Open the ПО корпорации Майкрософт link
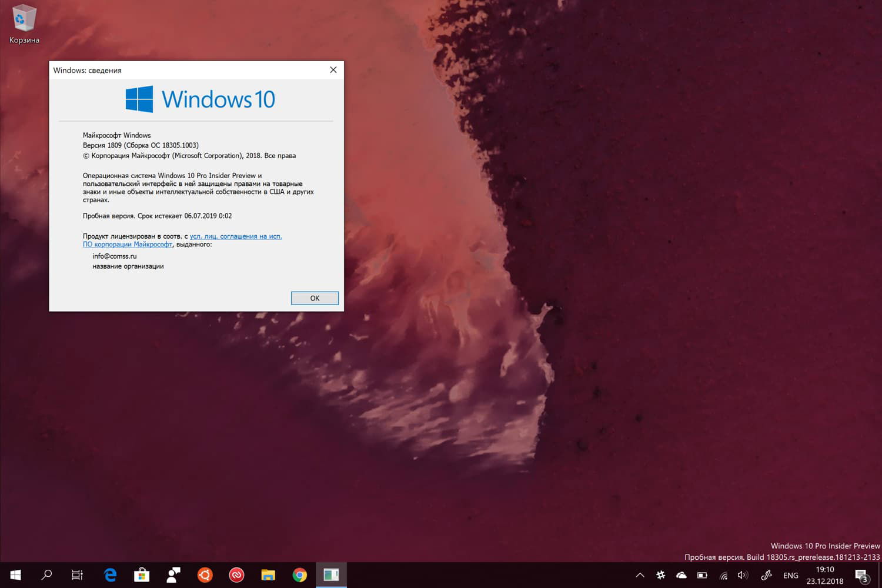Viewport: 882px width, 588px height. 127,244
